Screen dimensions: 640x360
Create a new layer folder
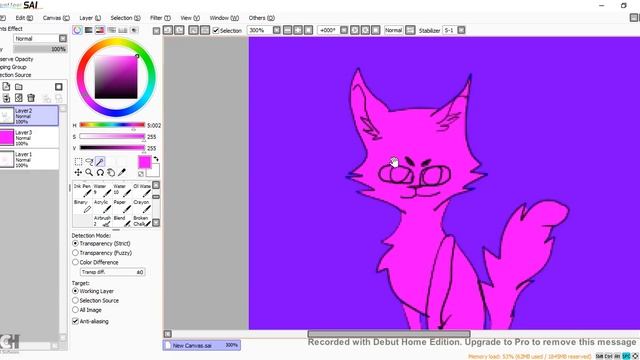pyautogui.click(x=19, y=87)
